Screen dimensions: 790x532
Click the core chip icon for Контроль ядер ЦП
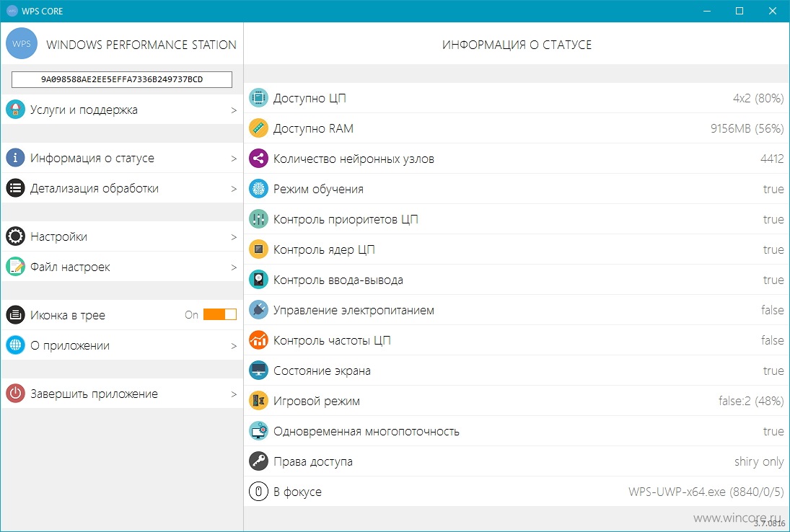pos(258,249)
